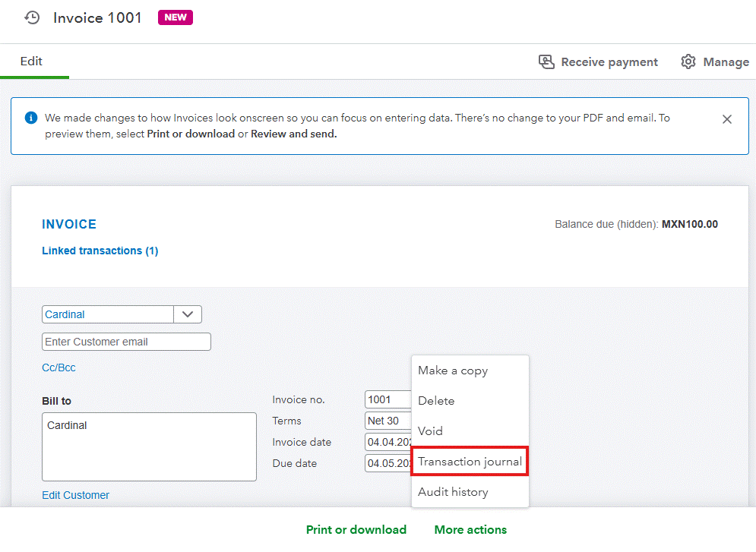The height and width of the screenshot is (552, 756).
Task: Select Transaction journal from the menu
Action: (470, 462)
